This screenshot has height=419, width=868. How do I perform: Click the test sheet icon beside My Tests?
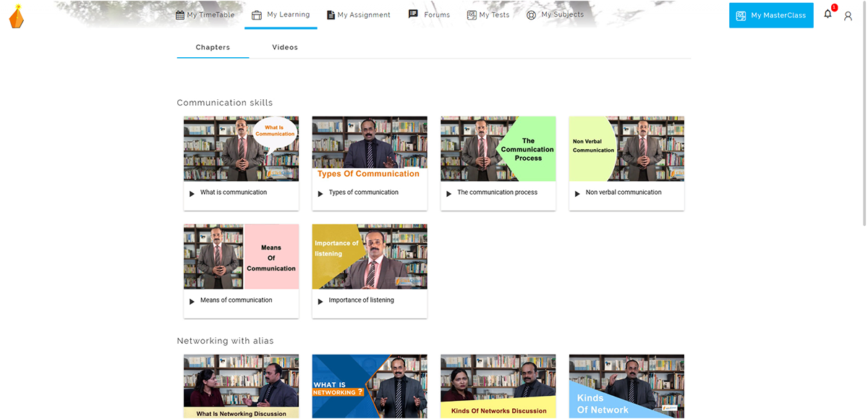tap(472, 15)
